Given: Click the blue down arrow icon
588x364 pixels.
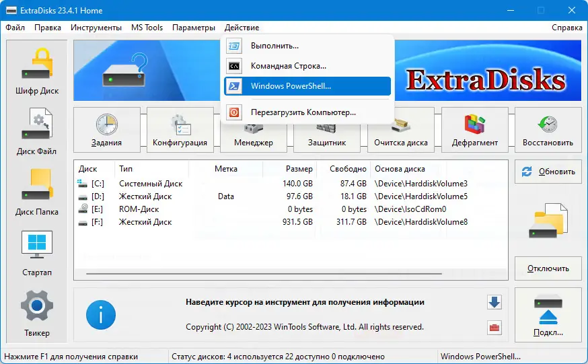Looking at the screenshot, I should pos(494,302).
